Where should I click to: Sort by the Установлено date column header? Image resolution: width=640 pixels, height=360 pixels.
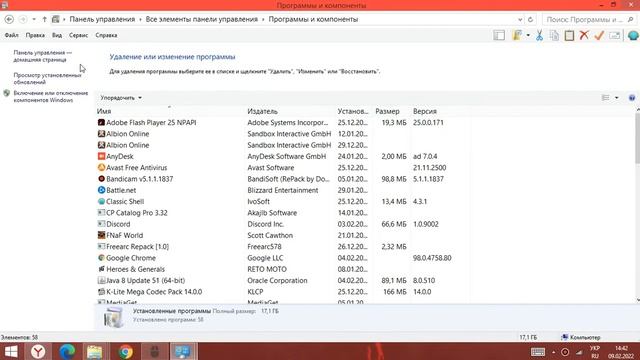click(x=353, y=111)
